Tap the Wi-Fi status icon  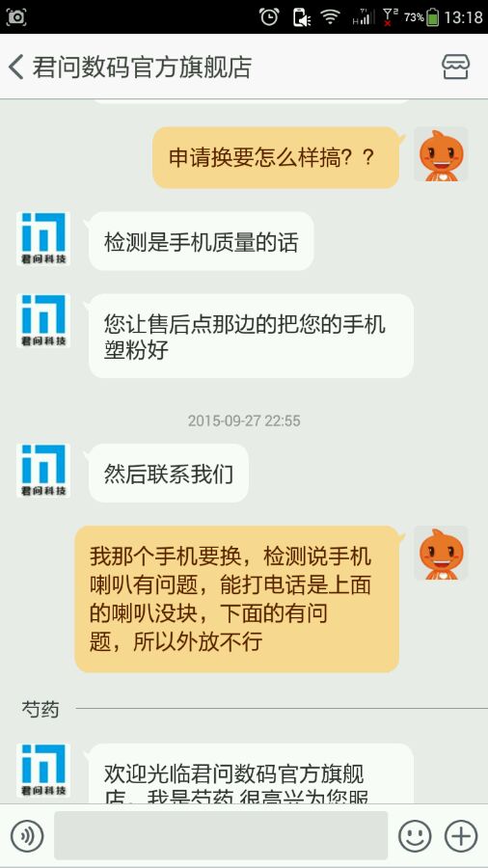pyautogui.click(x=330, y=16)
